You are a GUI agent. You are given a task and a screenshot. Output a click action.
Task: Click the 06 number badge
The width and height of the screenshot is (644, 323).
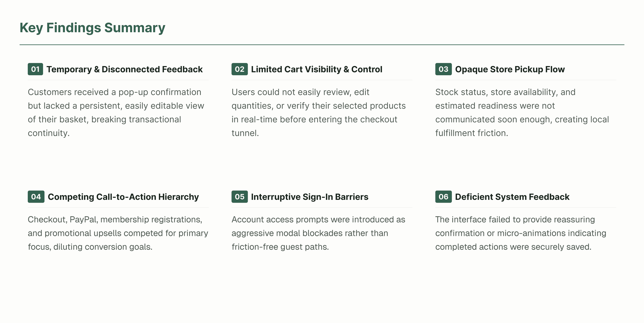[443, 197]
